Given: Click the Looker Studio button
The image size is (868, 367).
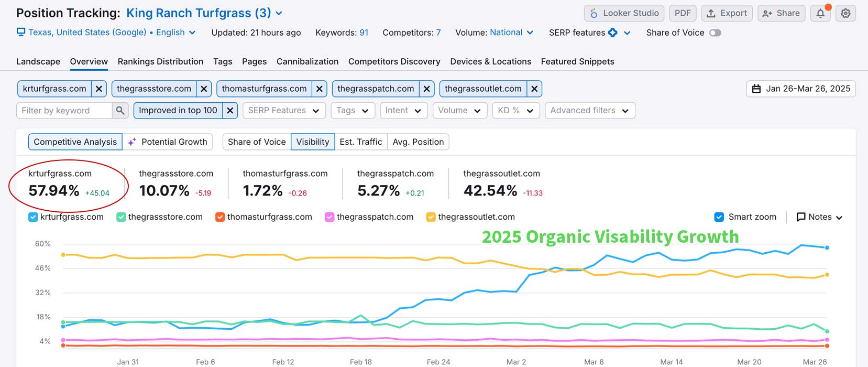Looking at the screenshot, I should [x=624, y=13].
